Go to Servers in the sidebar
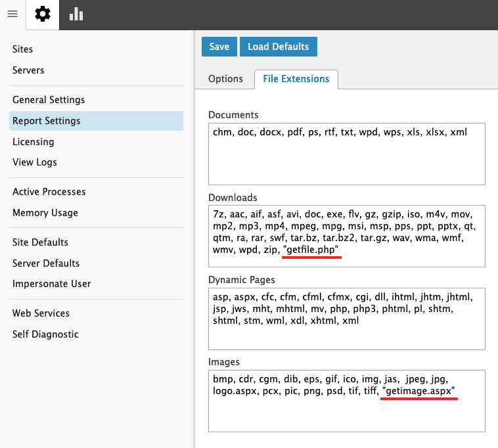Viewport: 498px width, 448px height. [28, 70]
